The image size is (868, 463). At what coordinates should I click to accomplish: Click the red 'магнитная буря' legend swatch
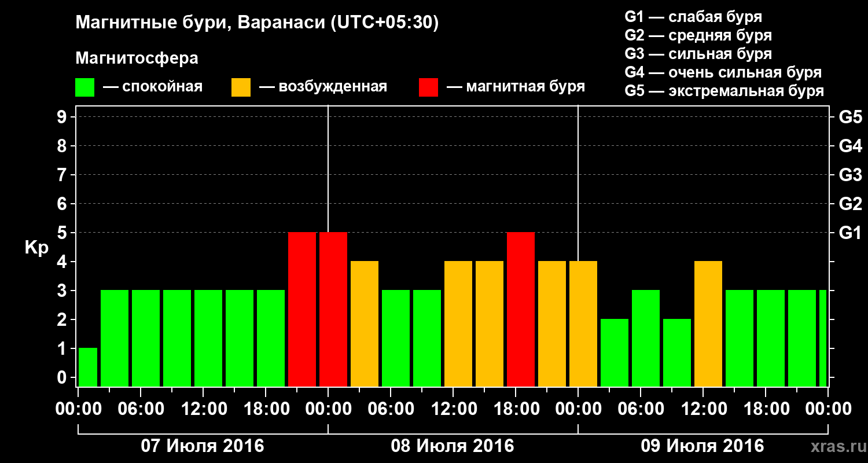(x=428, y=87)
